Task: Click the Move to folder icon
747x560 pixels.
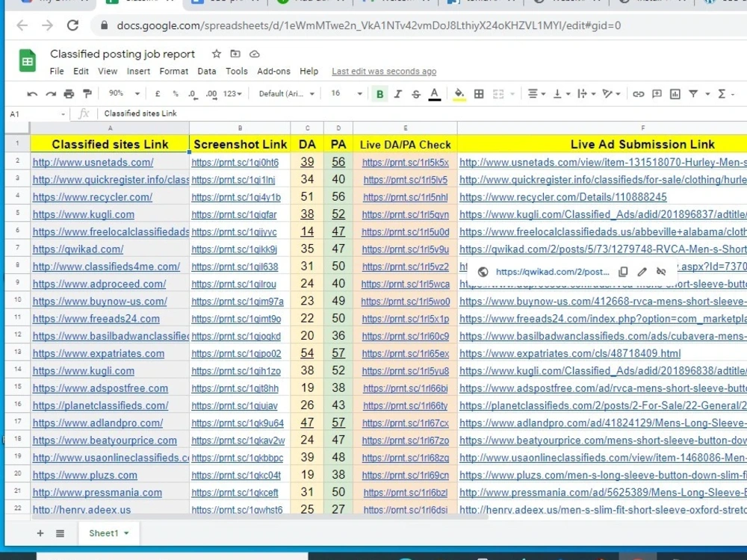Action: [x=235, y=54]
